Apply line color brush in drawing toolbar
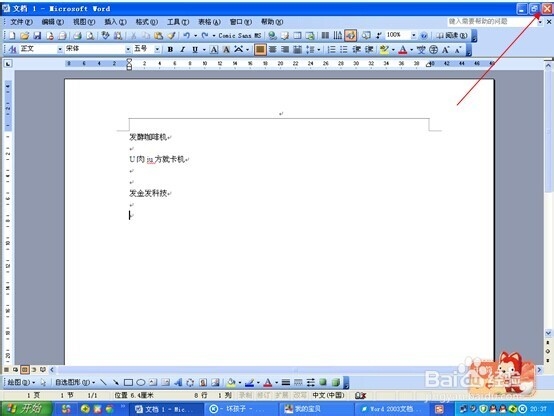554x416 pixels. coord(249,382)
